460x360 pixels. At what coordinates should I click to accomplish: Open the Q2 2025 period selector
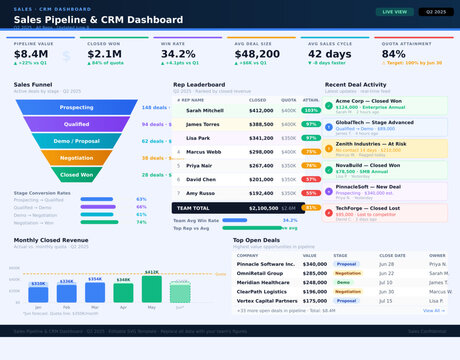[x=436, y=12]
